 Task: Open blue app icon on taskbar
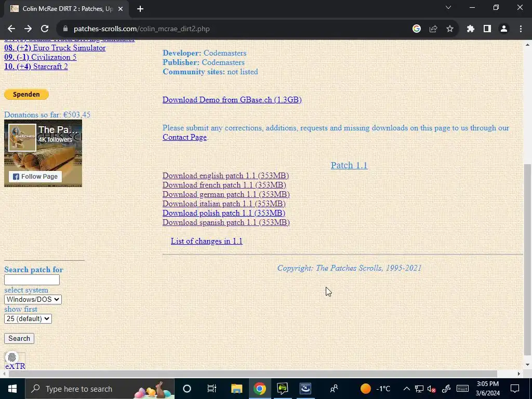tap(305, 389)
